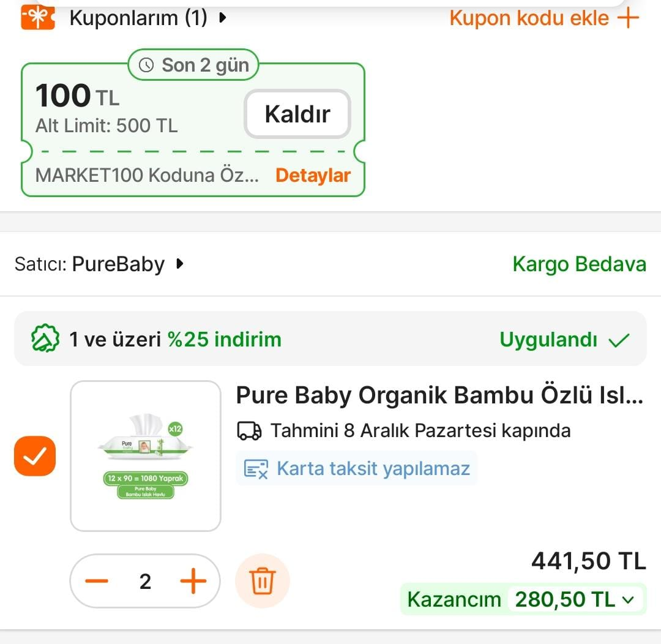Tap Kupon kodu ekle link
This screenshot has height=644, width=661.
pos(529,18)
